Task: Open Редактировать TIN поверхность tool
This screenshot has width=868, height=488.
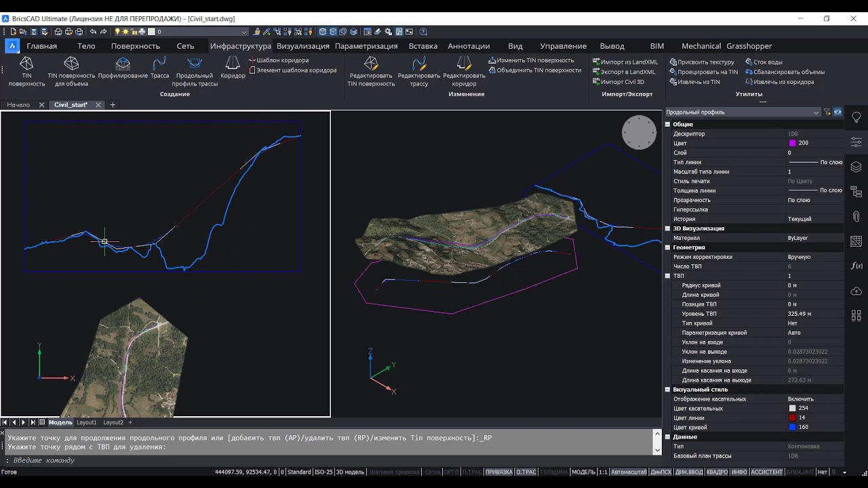Action: tap(371, 71)
